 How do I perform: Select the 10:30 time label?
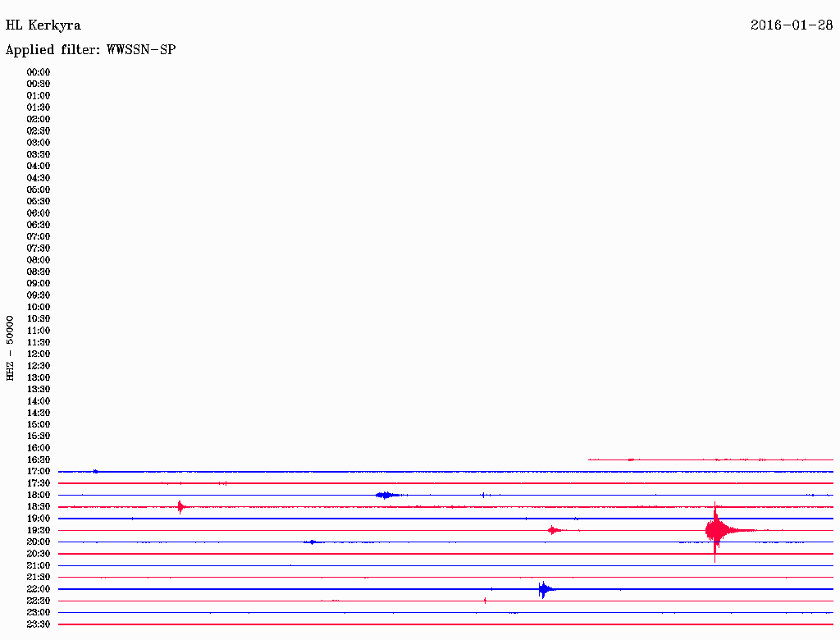[39, 319]
